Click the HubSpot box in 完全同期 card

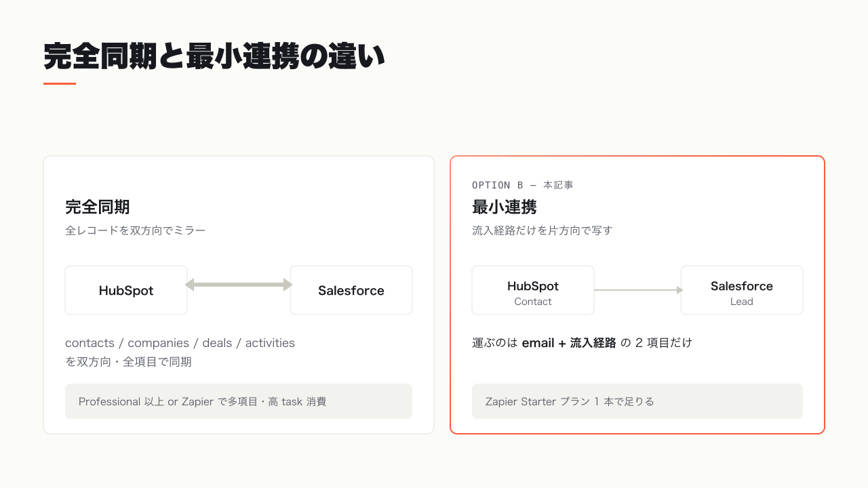(126, 290)
